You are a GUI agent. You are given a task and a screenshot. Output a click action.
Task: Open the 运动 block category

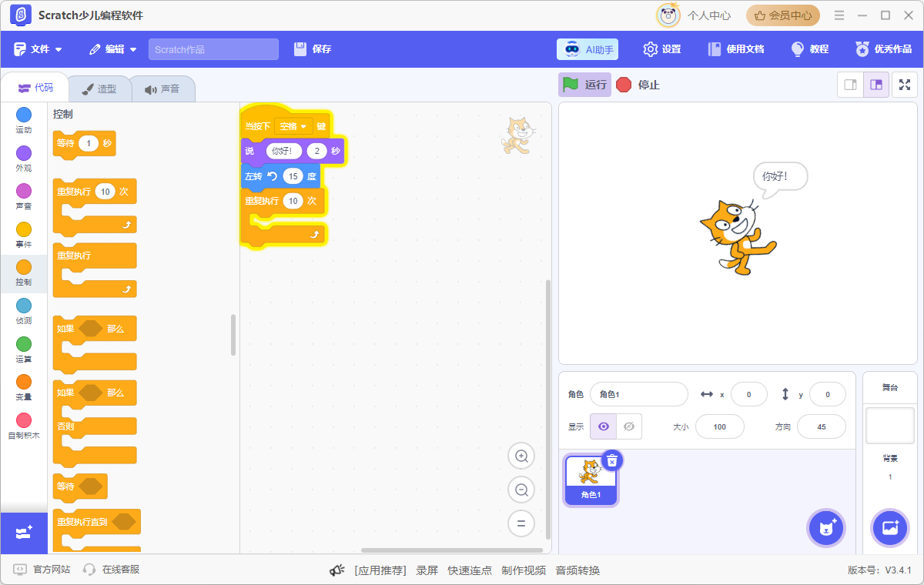coord(24,121)
